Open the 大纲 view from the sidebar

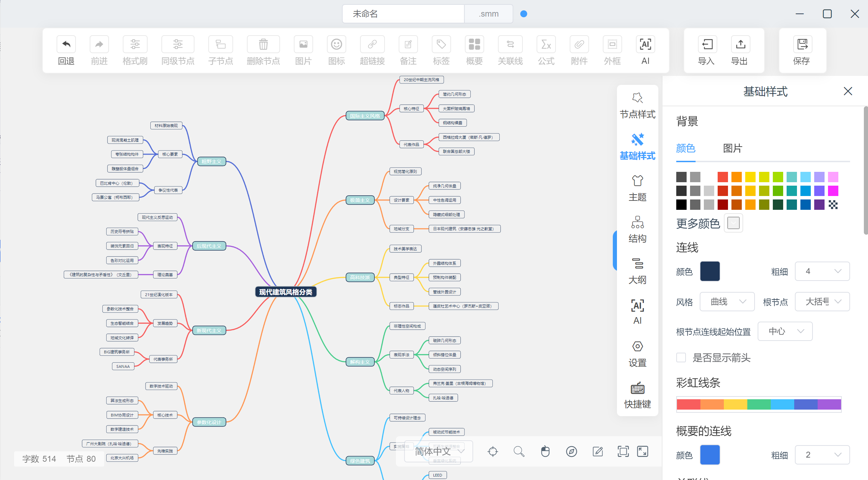point(637,270)
